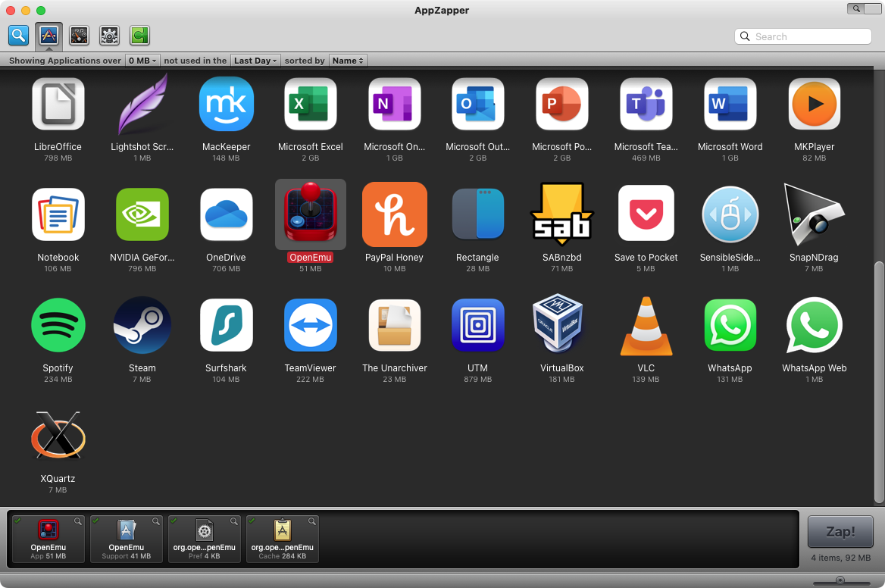Toggle off the OpenEmu Support 41 MB item
This screenshot has height=588, width=885.
pyautogui.click(x=96, y=521)
